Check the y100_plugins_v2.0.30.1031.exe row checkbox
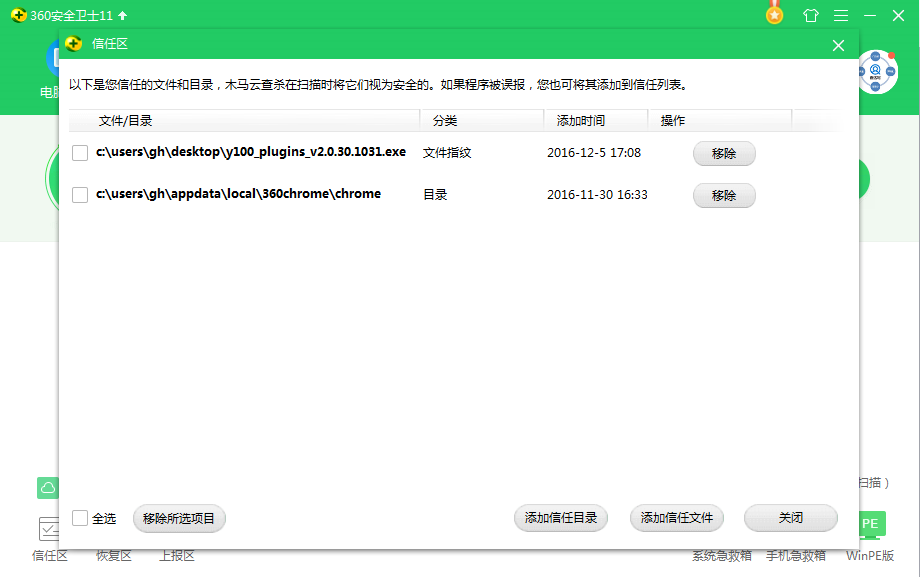Viewport: 920px width, 577px height. [81, 153]
